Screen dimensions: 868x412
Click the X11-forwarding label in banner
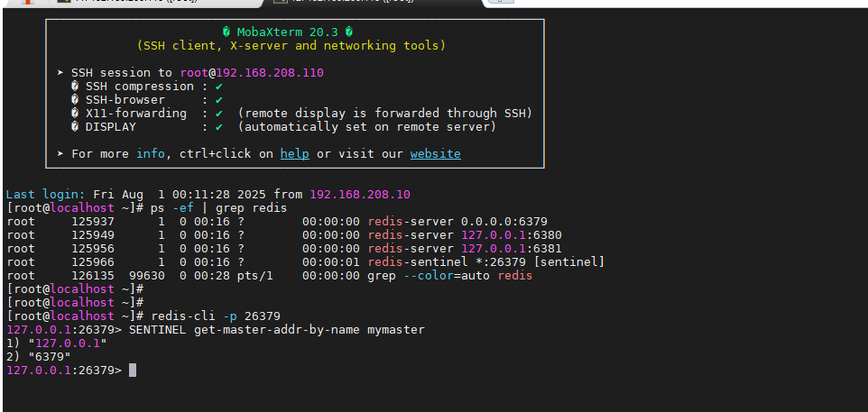tap(136, 114)
